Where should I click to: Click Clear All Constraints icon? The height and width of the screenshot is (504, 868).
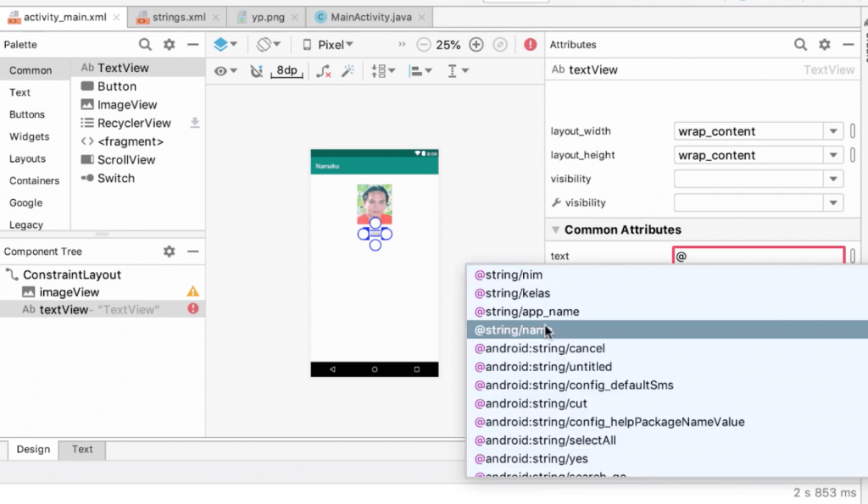(323, 71)
